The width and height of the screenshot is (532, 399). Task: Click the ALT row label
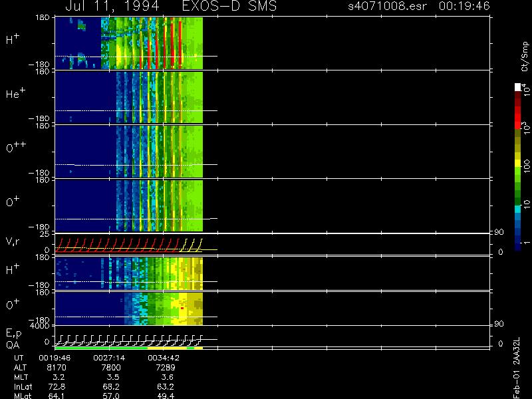click(20, 368)
